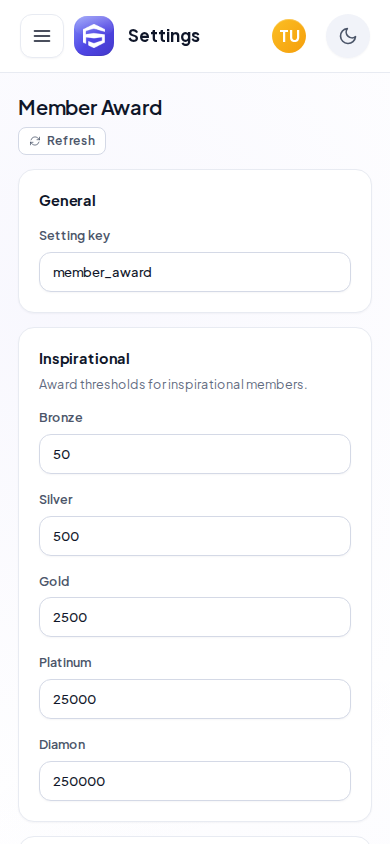The width and height of the screenshot is (390, 844).
Task: Open the TU user avatar menu
Action: point(289,36)
